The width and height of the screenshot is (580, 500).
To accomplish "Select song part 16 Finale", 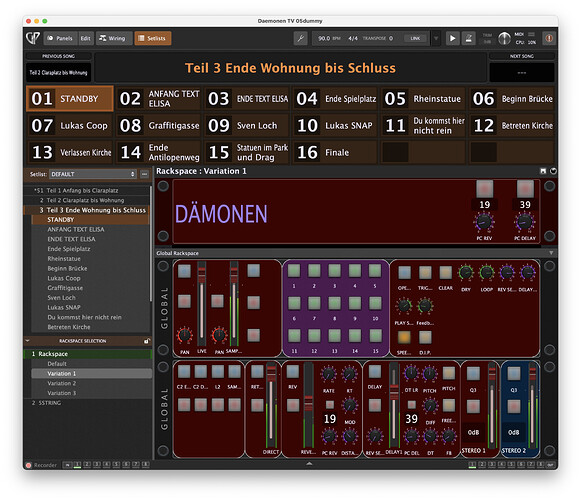I will tap(335, 152).
